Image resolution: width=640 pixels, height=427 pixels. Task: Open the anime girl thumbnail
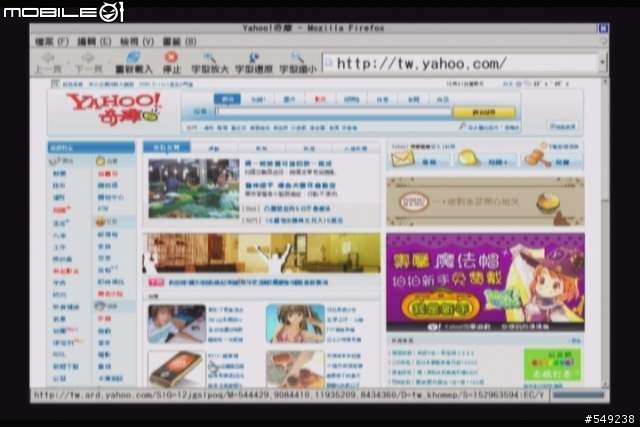[295, 324]
